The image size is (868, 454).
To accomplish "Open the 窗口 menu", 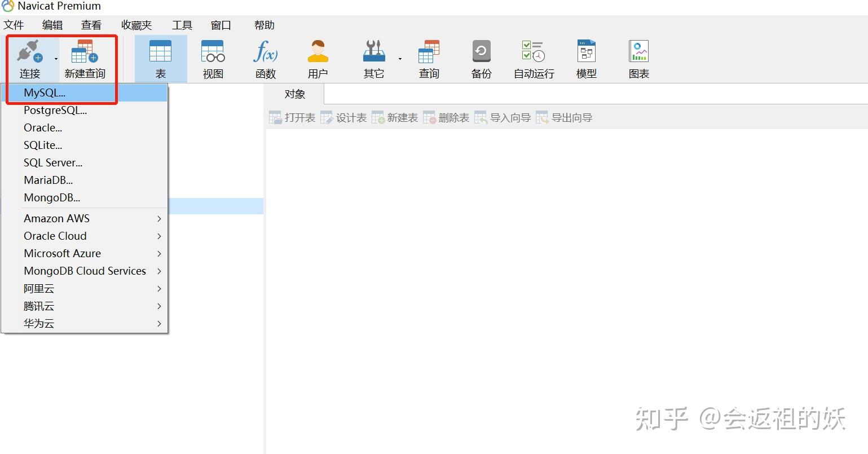I will coord(221,25).
